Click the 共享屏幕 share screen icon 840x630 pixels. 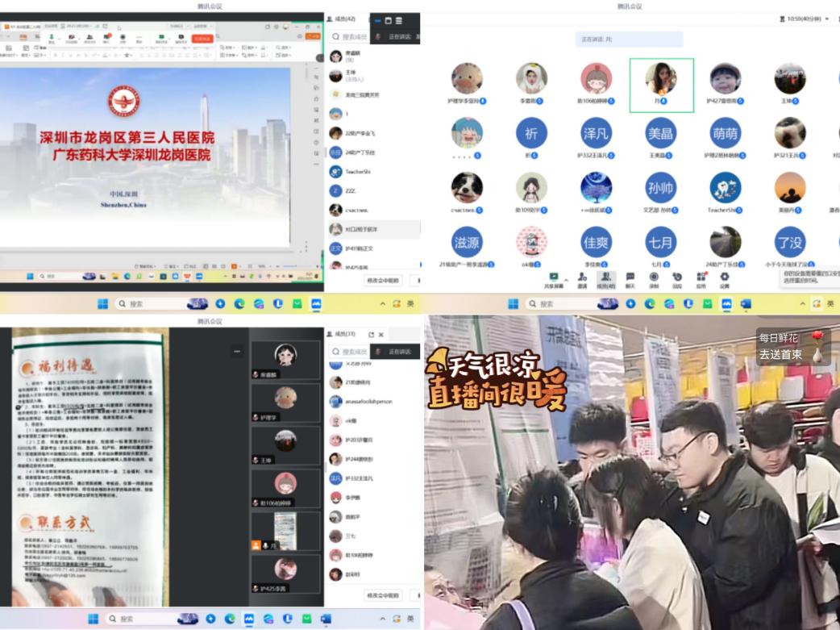(x=553, y=277)
